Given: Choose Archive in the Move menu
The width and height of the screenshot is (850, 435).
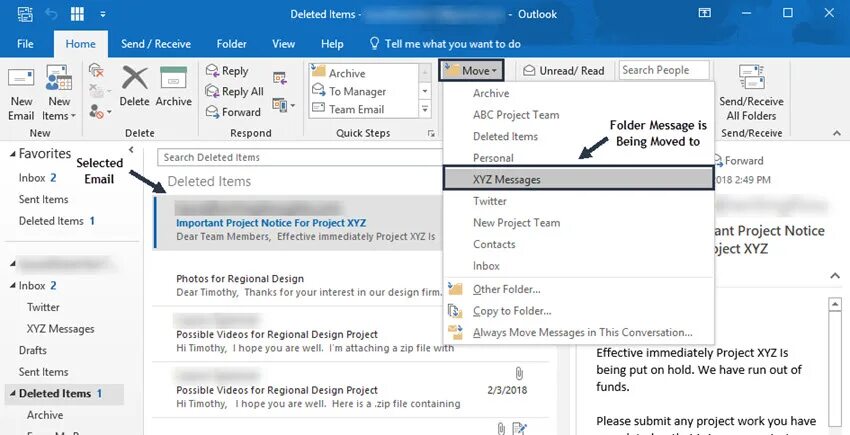Looking at the screenshot, I should point(578,93).
